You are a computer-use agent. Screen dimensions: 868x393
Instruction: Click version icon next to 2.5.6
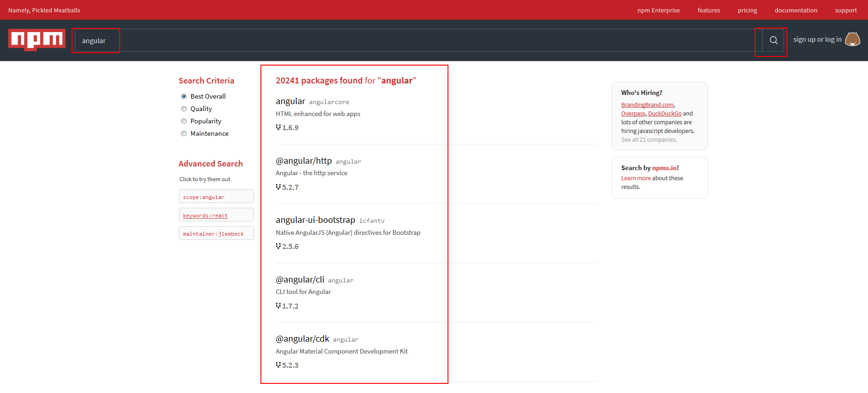click(278, 246)
